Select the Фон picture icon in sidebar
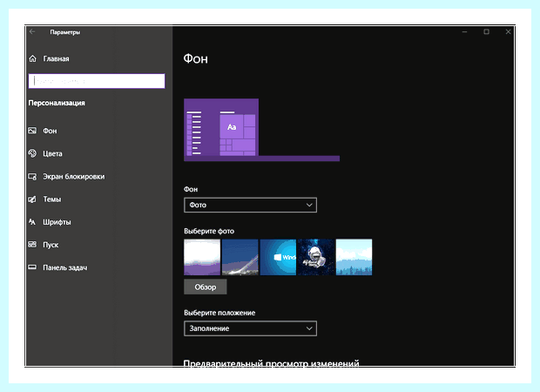 point(32,131)
